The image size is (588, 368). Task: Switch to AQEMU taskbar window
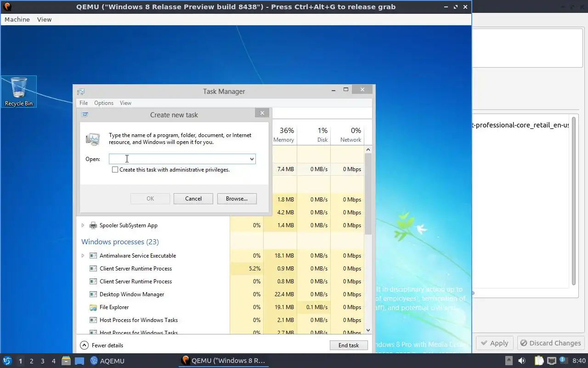point(107,361)
